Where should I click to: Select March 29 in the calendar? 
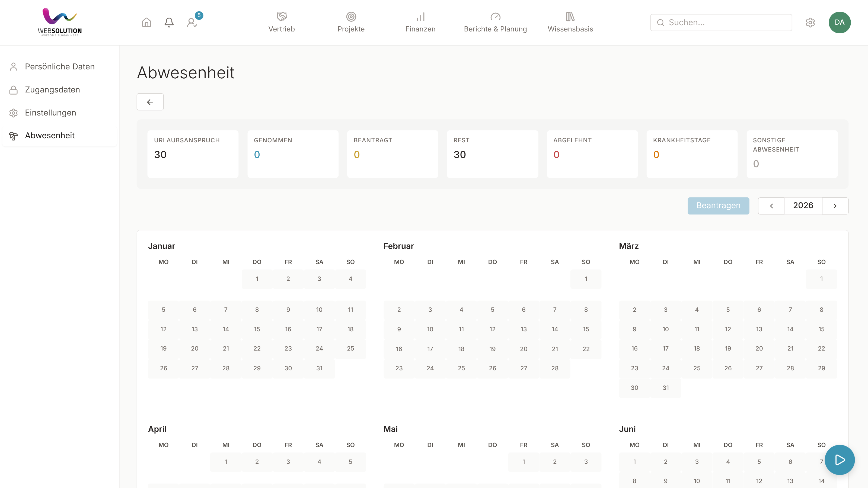(822, 368)
